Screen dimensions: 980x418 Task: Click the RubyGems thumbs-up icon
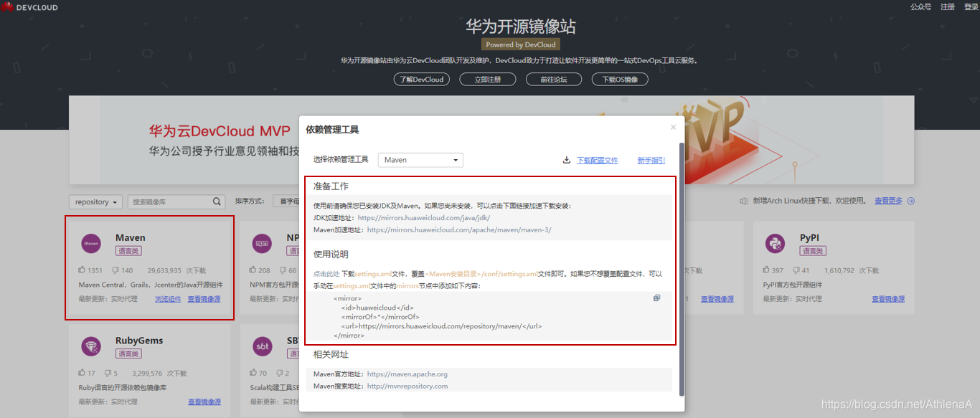point(82,373)
